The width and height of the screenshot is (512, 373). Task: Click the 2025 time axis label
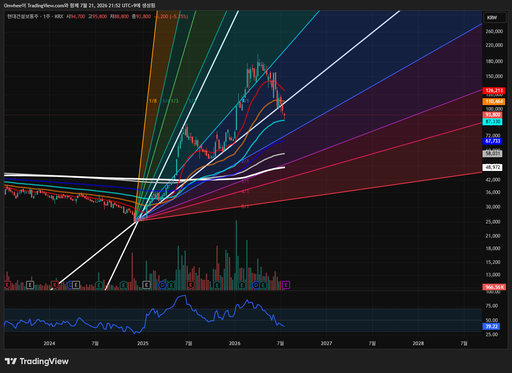[x=143, y=343]
